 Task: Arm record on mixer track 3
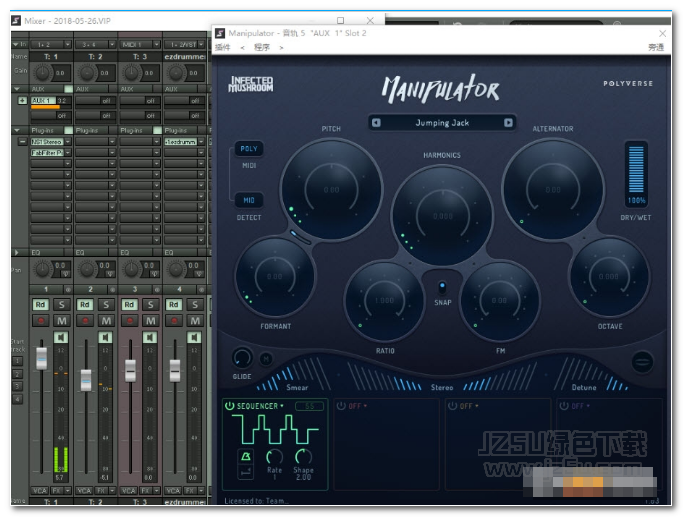coord(130,321)
